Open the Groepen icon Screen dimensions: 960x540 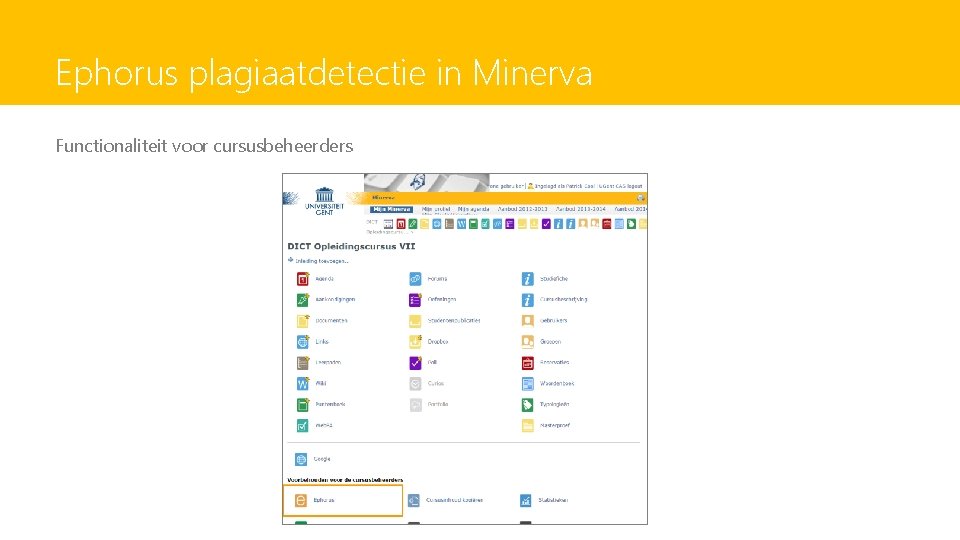tap(527, 342)
